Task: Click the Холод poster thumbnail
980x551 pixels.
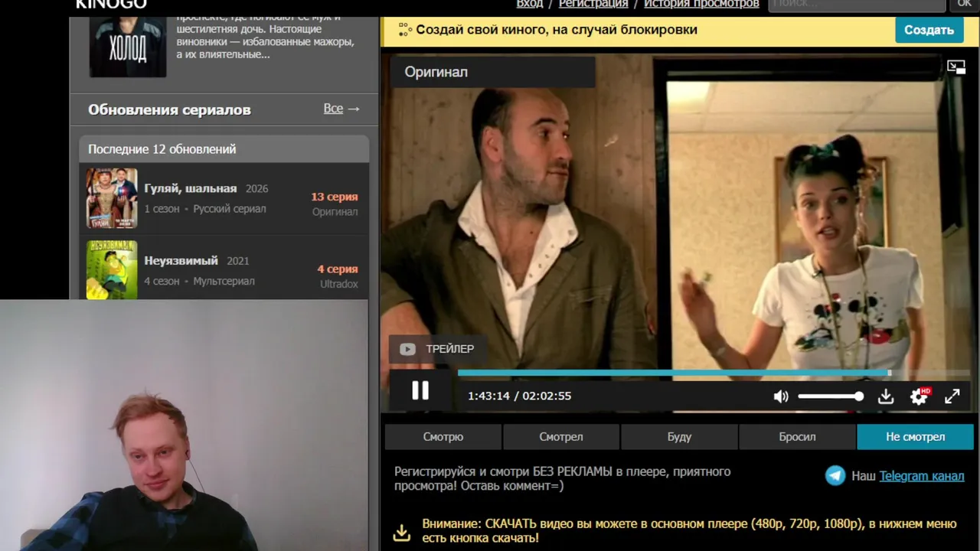Action: pyautogui.click(x=128, y=46)
